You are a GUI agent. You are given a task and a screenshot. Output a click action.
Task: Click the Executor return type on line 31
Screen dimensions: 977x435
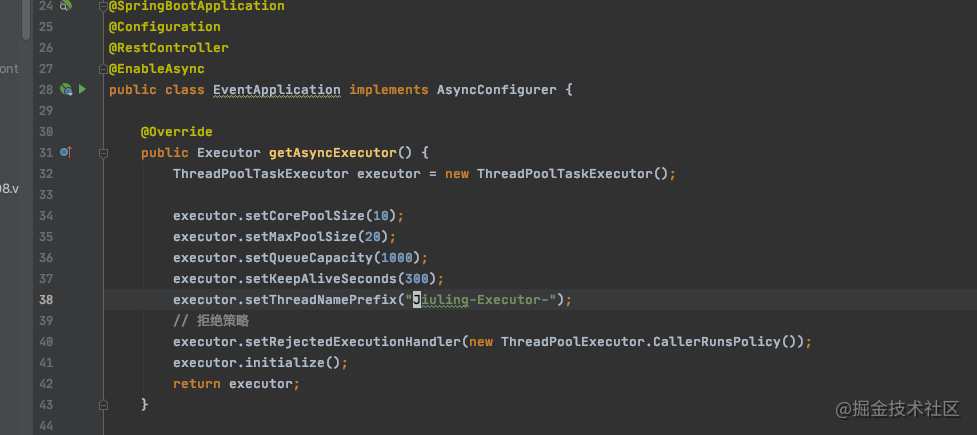tap(229, 153)
